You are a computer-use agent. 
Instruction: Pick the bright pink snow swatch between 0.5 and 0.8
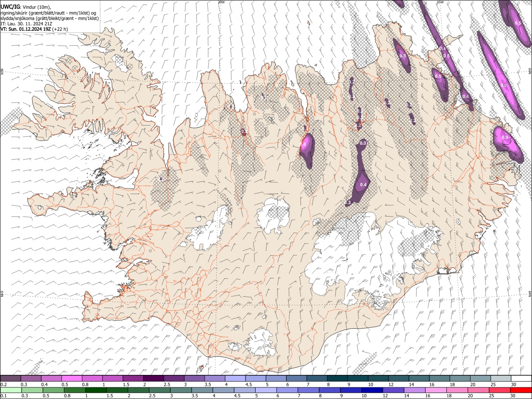[x=71, y=378]
